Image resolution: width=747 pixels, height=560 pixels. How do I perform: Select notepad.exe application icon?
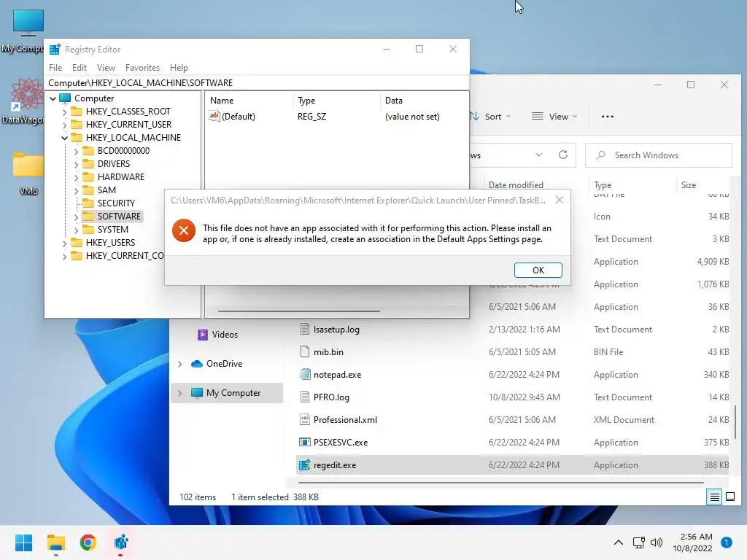pos(305,374)
